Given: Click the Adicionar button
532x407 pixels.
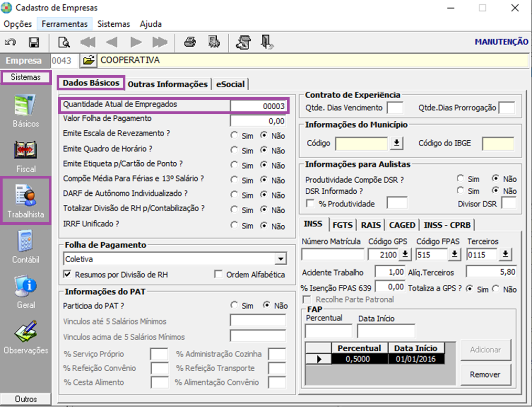Looking at the screenshot, I should [485, 350].
